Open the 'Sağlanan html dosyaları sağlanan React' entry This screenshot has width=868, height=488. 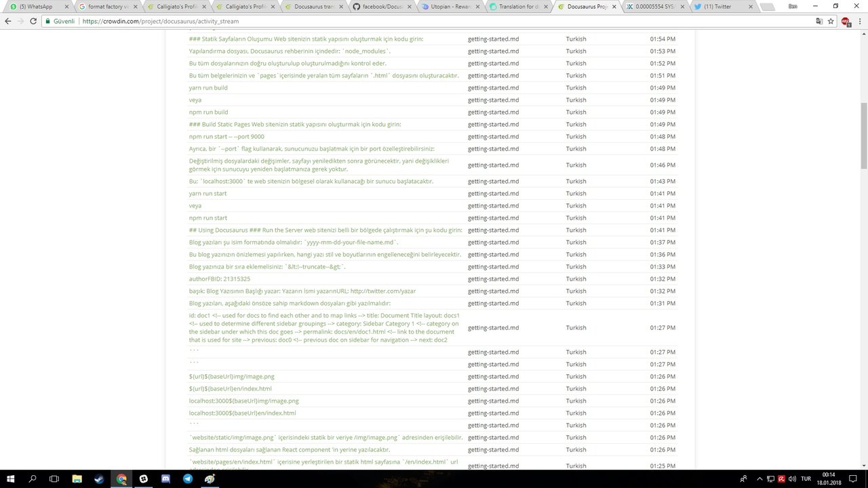289,449
